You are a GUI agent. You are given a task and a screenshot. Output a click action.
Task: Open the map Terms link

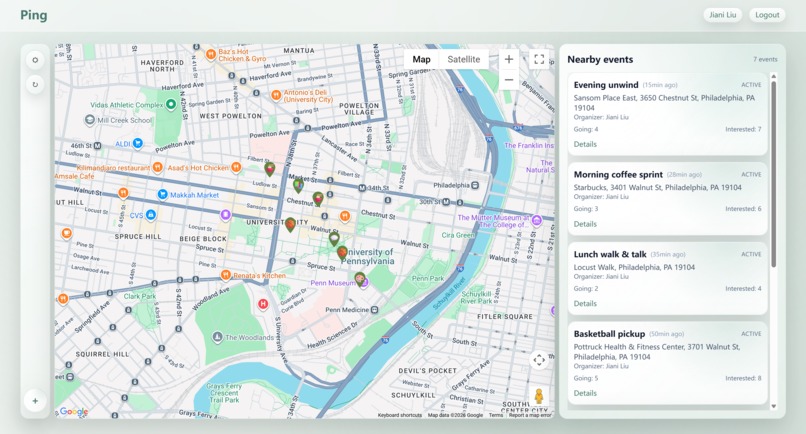[496, 415]
